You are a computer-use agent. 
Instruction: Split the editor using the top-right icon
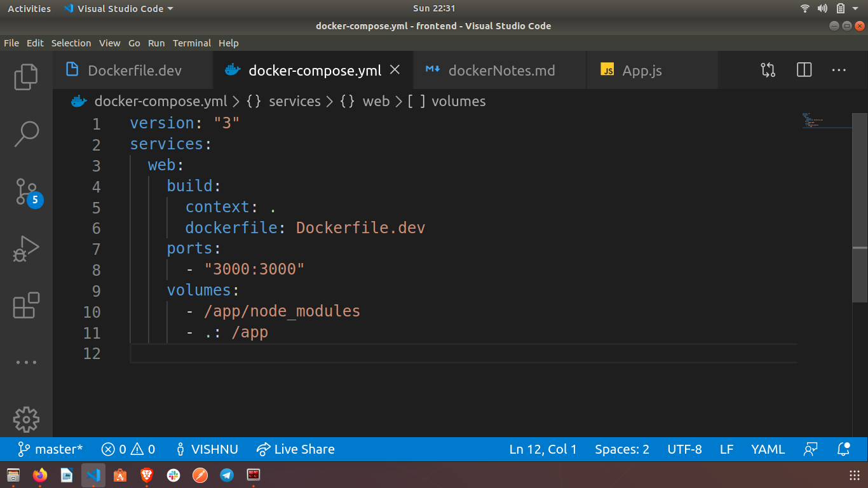pyautogui.click(x=804, y=70)
